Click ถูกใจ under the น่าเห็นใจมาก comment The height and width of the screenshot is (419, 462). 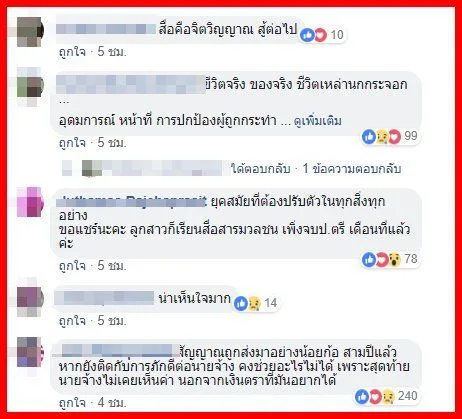point(72,321)
